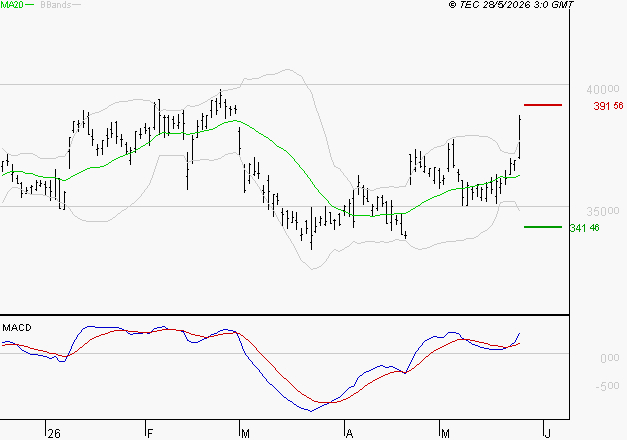627x440 pixels.
Task: Click the 400 price axis label
Action: point(603,89)
